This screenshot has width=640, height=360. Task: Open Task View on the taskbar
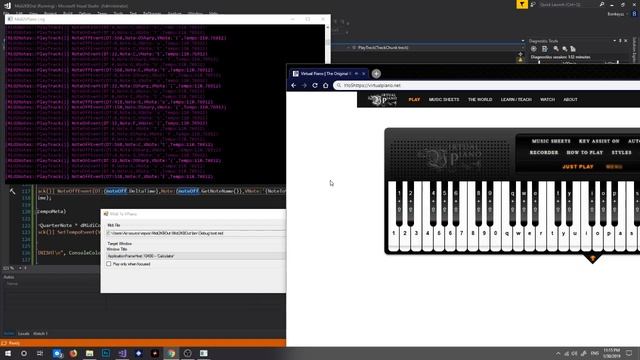(40, 353)
